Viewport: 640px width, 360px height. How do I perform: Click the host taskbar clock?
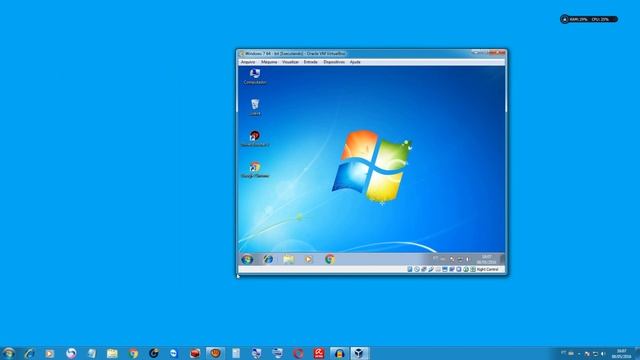[621, 353]
